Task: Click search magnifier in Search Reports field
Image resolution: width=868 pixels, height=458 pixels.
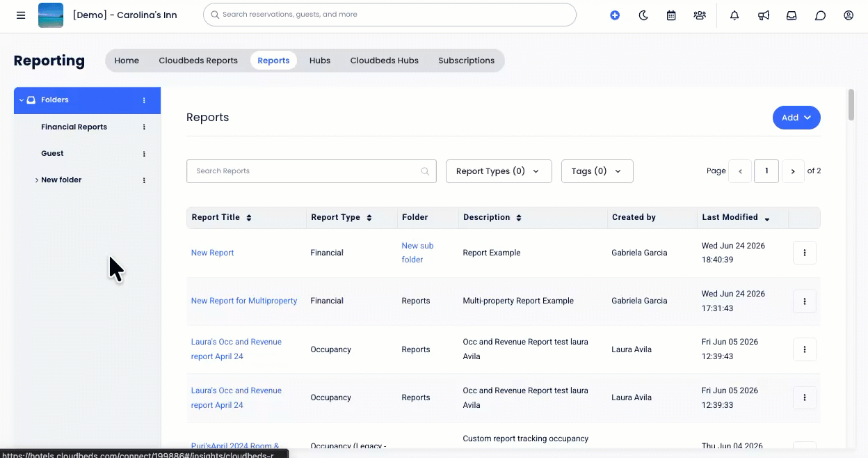Action: pos(425,171)
